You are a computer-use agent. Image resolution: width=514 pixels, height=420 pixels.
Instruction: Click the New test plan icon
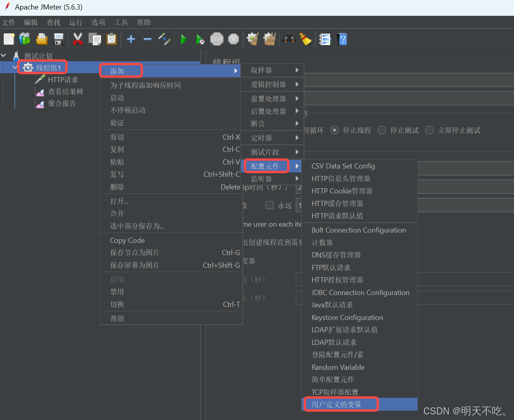(x=9, y=39)
